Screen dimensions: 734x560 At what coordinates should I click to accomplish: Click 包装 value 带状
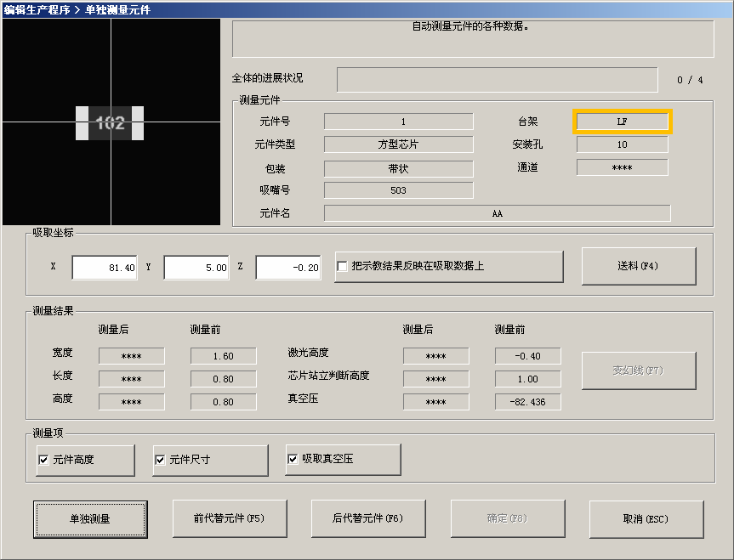(398, 169)
